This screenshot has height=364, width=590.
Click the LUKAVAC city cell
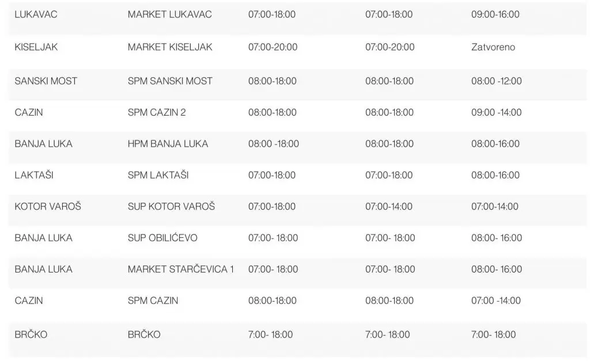(36, 14)
